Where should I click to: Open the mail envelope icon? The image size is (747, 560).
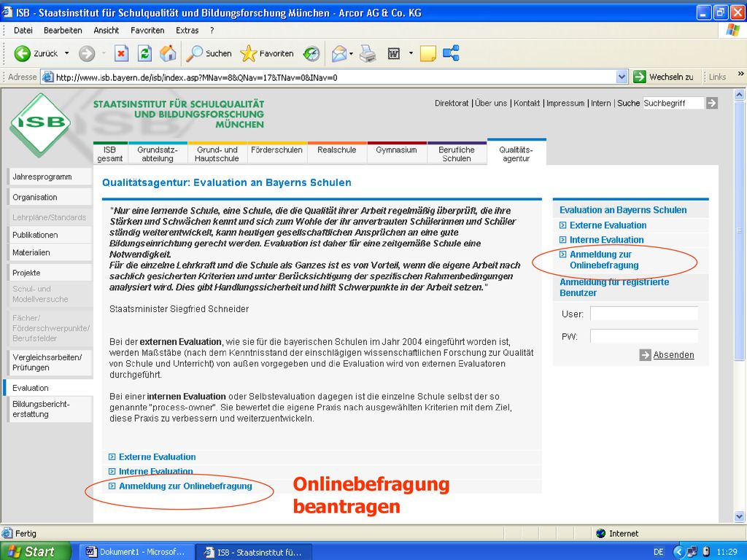point(339,53)
